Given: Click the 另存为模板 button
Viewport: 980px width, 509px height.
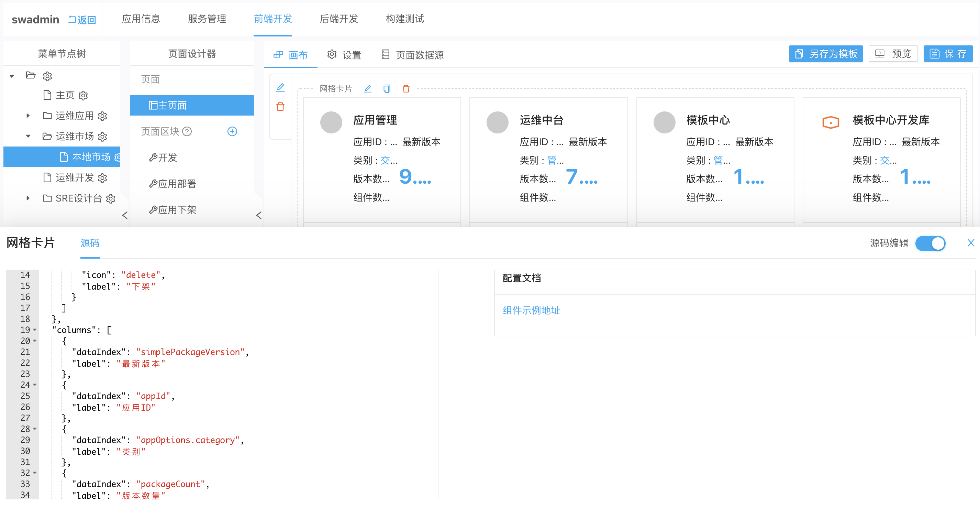Looking at the screenshot, I should (x=825, y=54).
